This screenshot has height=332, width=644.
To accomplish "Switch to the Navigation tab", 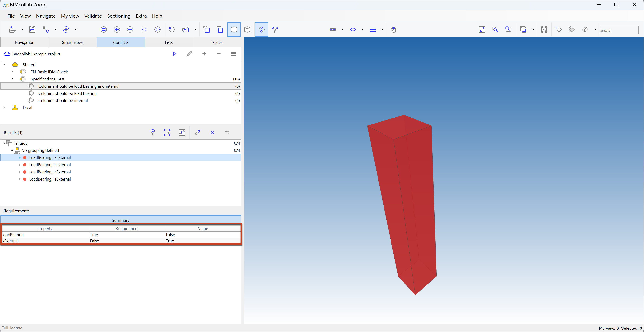I will coord(24,42).
